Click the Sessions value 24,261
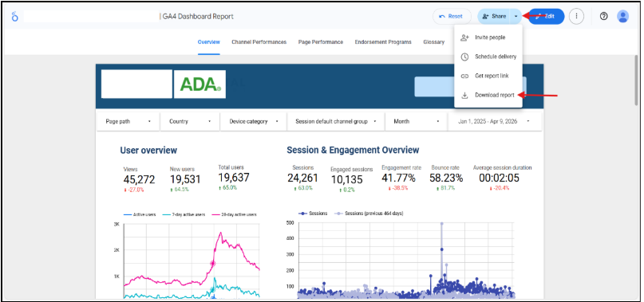644x302 pixels. pos(302,178)
